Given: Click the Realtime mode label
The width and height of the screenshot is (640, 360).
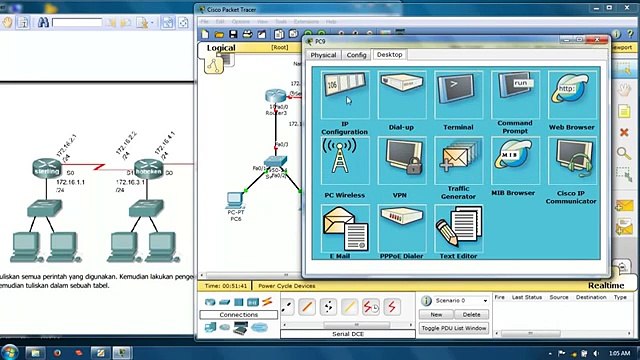Looking at the screenshot, I should 606,285.
